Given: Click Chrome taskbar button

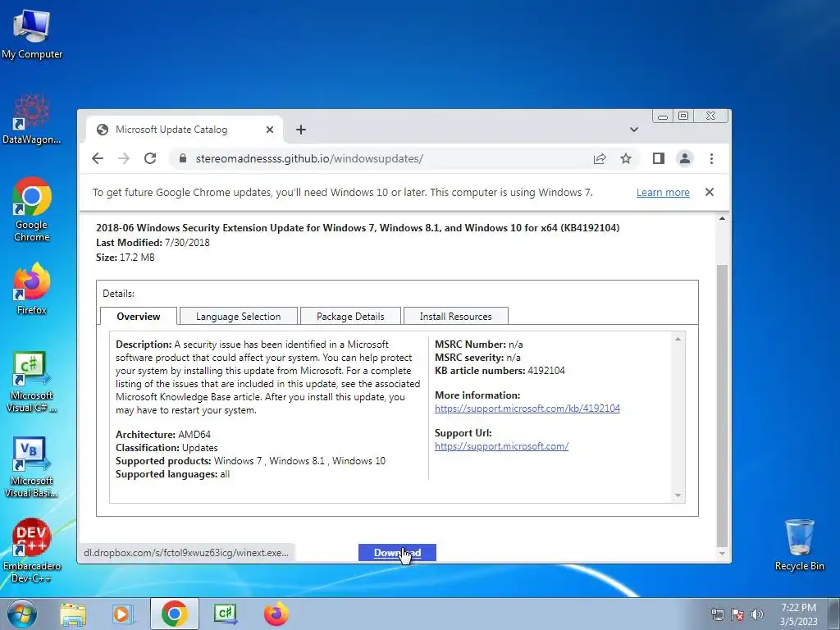Looking at the screenshot, I should [174, 614].
